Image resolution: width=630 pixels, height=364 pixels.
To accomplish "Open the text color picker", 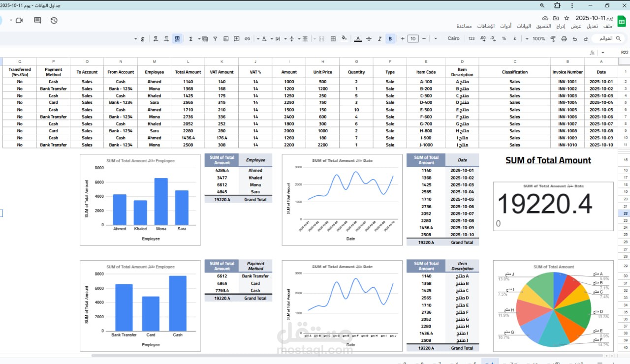I will [x=358, y=38].
